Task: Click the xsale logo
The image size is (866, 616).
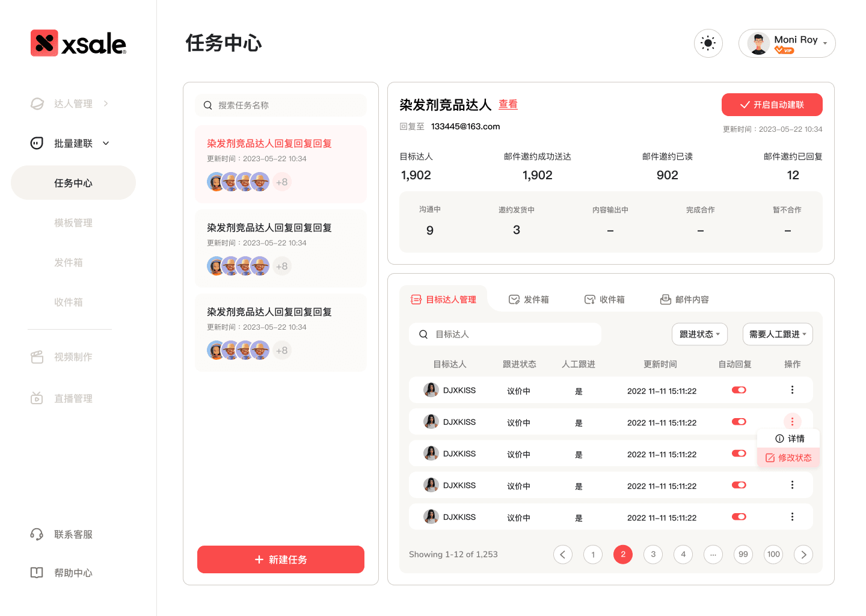Action: [x=78, y=43]
